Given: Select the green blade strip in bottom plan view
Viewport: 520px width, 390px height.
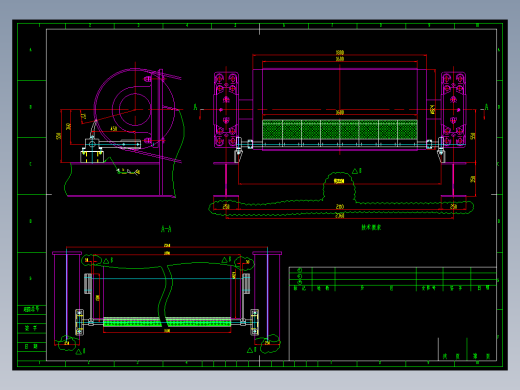Looking at the screenshot, I should point(167,322).
